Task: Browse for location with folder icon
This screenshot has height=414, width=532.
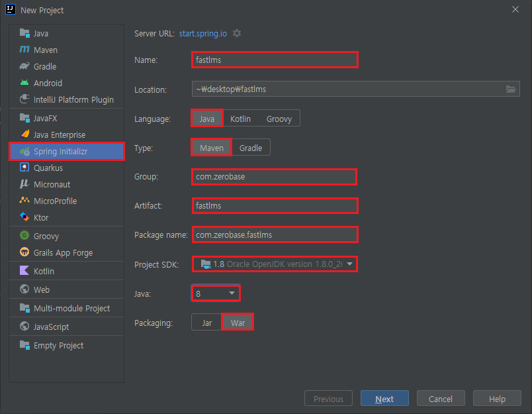Action: click(x=511, y=89)
